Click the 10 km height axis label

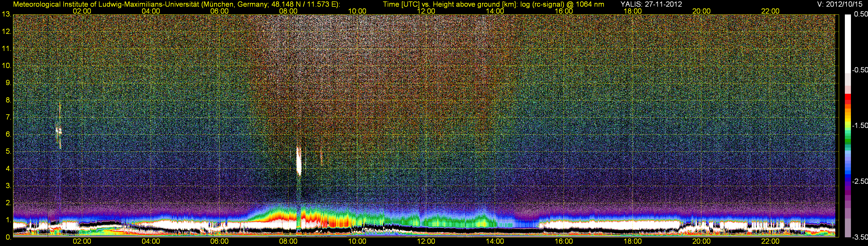[x=6, y=66]
